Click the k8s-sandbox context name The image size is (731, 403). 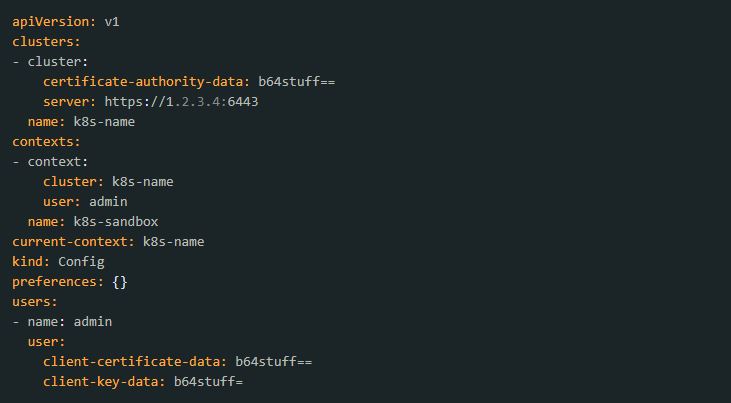pyautogui.click(x=116, y=222)
